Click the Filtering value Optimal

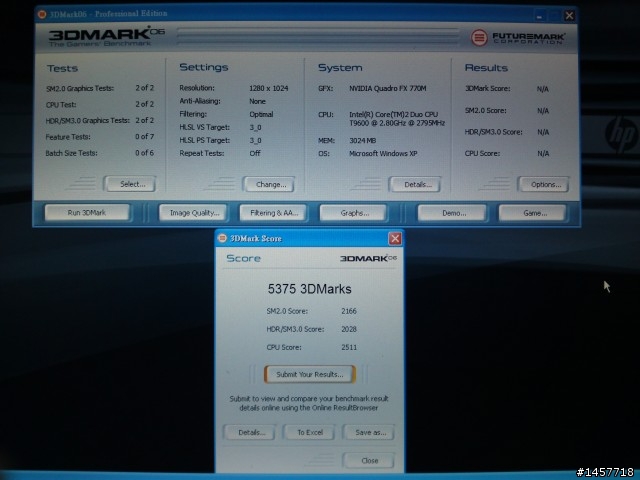pyautogui.click(x=261, y=114)
